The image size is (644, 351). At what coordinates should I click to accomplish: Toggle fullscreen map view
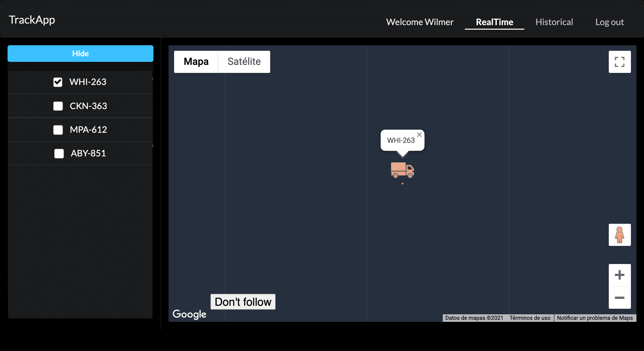coord(619,62)
